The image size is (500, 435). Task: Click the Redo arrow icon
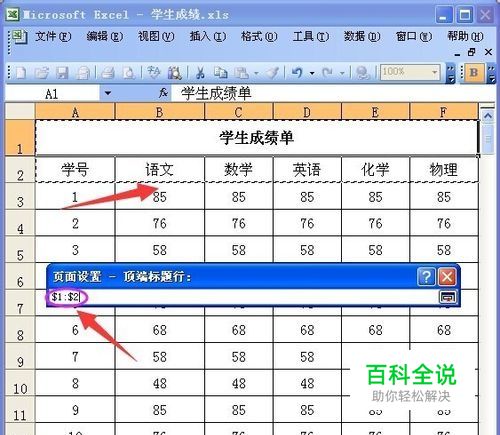click(x=327, y=73)
